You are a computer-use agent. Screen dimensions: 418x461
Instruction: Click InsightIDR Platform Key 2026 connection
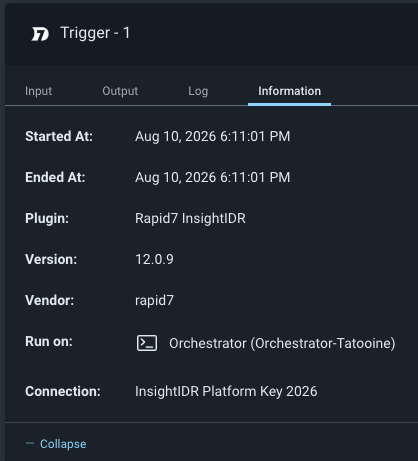(226, 391)
